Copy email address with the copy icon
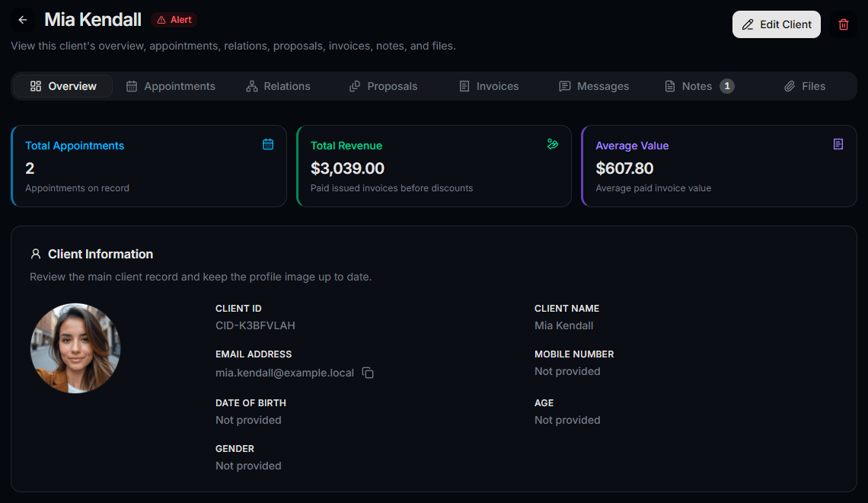 [368, 373]
